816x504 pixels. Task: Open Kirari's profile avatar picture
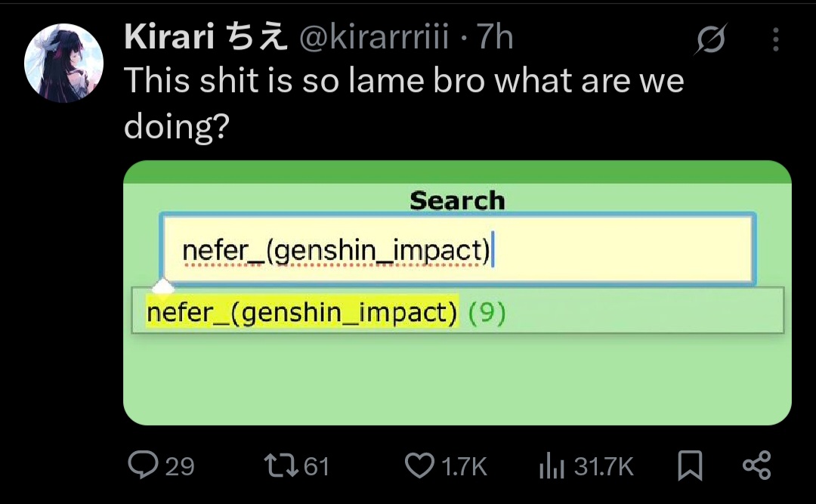pos(63,63)
